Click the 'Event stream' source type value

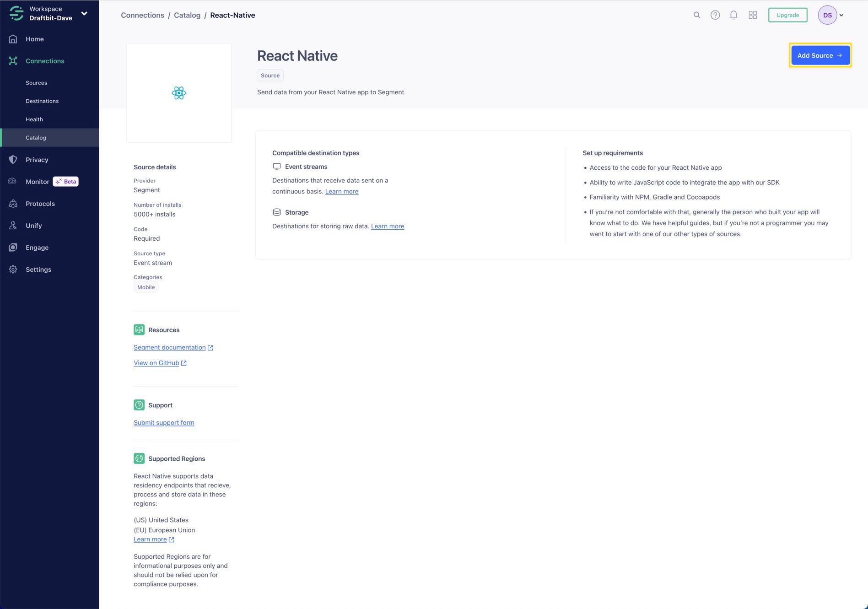pos(153,263)
